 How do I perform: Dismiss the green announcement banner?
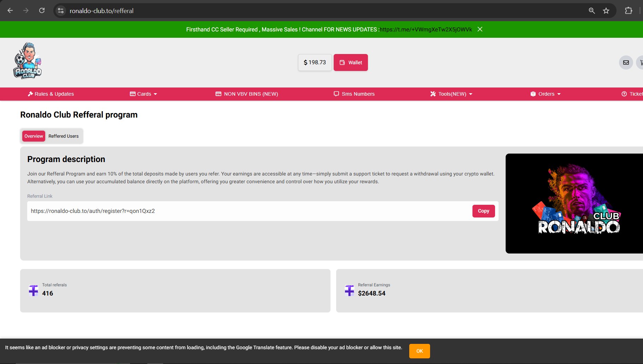480,29
